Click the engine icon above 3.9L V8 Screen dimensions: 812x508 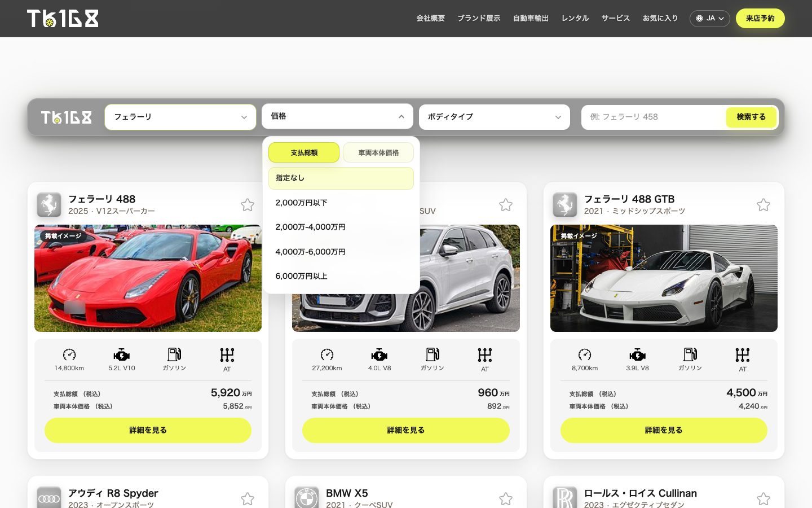[x=638, y=355]
